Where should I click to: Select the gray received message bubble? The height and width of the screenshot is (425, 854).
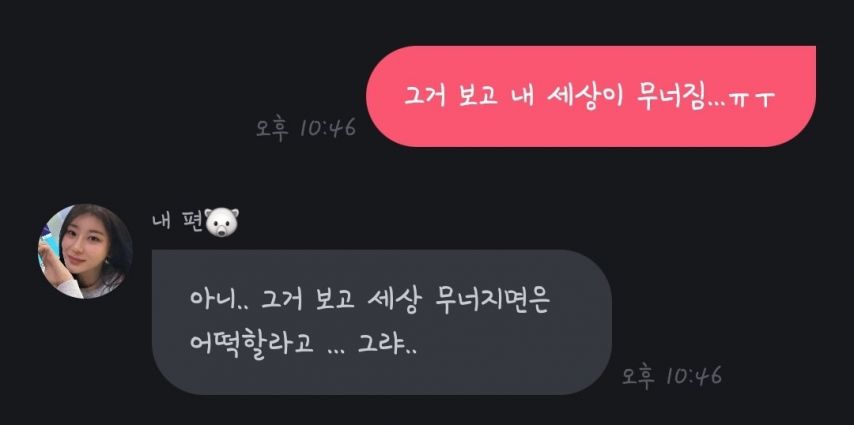(382, 322)
